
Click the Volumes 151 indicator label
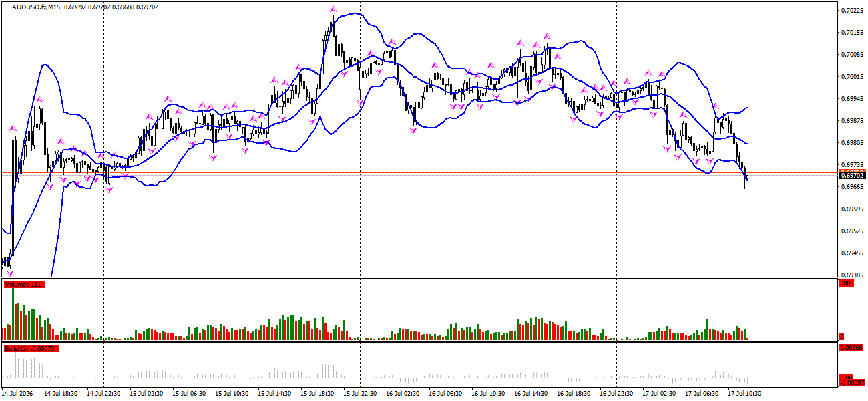point(24,285)
